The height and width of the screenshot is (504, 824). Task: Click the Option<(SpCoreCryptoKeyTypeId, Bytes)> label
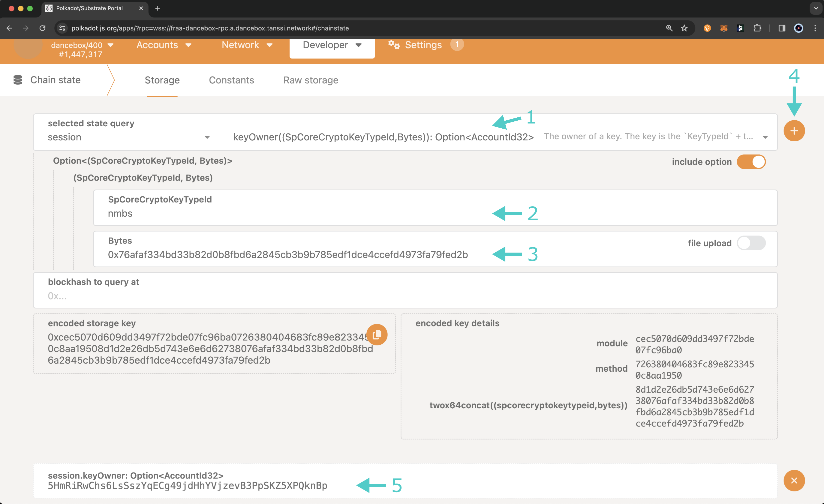tap(143, 161)
